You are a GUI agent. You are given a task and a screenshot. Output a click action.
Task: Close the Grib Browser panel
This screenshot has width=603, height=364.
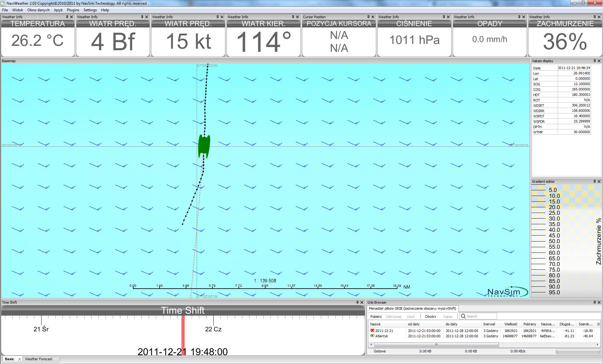coord(599,302)
